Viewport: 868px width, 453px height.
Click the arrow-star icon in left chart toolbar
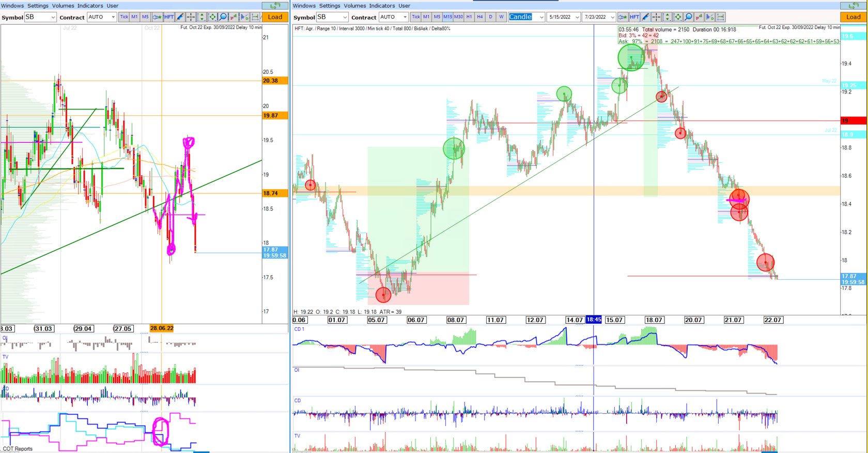tap(157, 17)
